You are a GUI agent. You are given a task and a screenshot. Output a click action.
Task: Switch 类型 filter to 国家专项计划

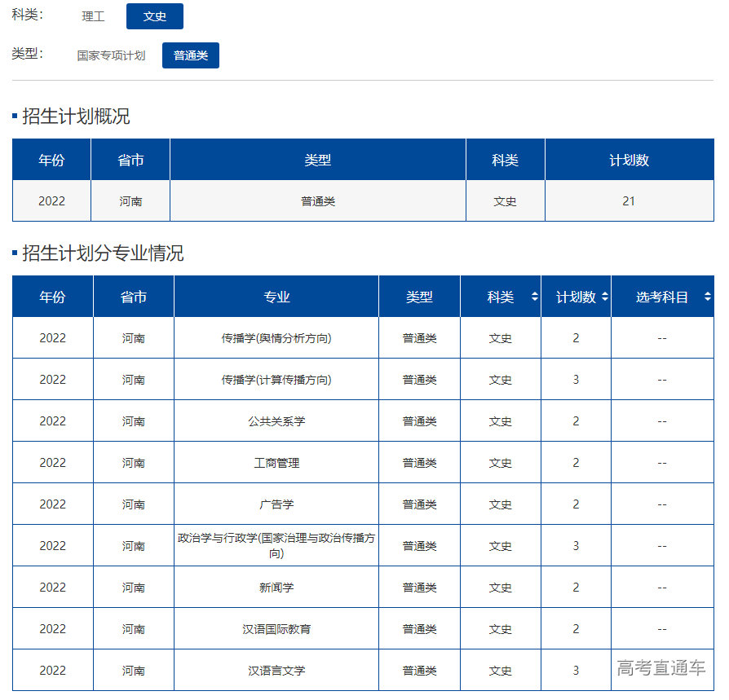(111, 57)
